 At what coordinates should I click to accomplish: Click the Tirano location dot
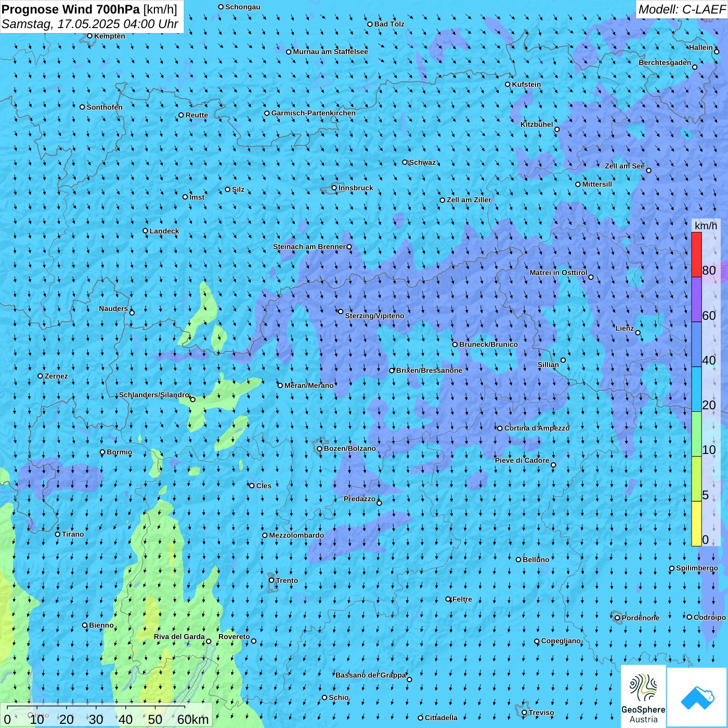[58, 534]
